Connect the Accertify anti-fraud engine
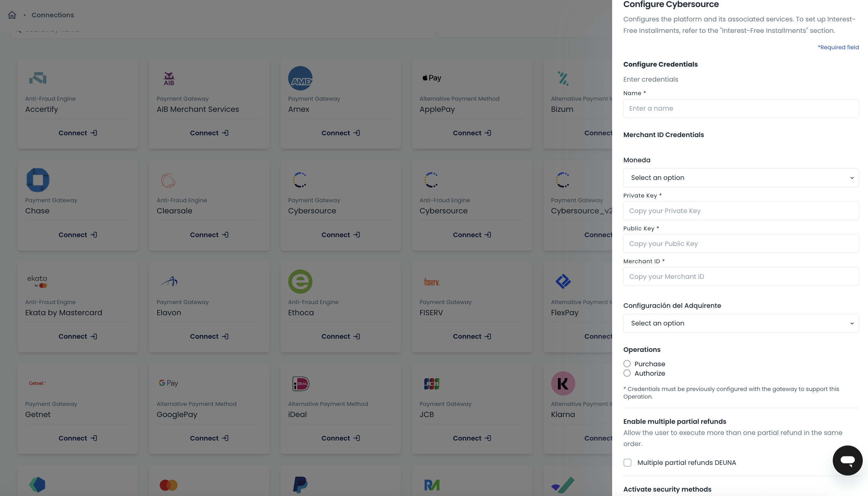 78,133
